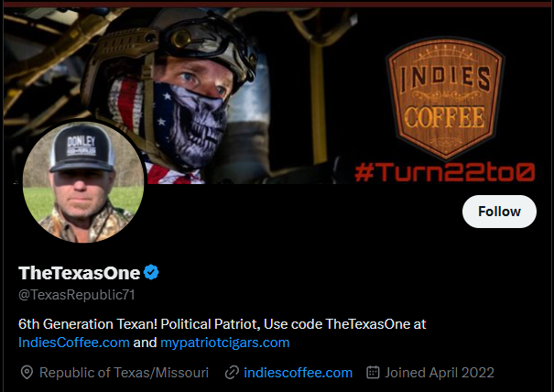Click the Follow button
554x392 pixels.
pyautogui.click(x=499, y=212)
